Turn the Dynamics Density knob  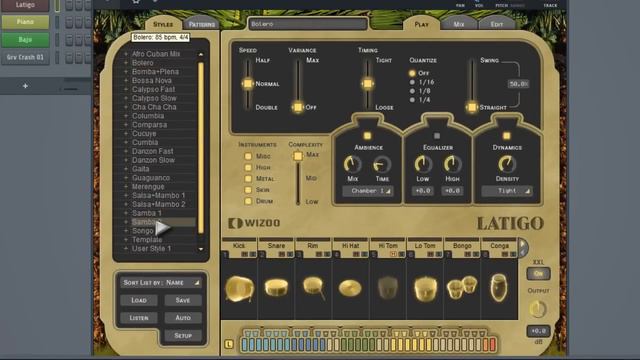tap(507, 164)
